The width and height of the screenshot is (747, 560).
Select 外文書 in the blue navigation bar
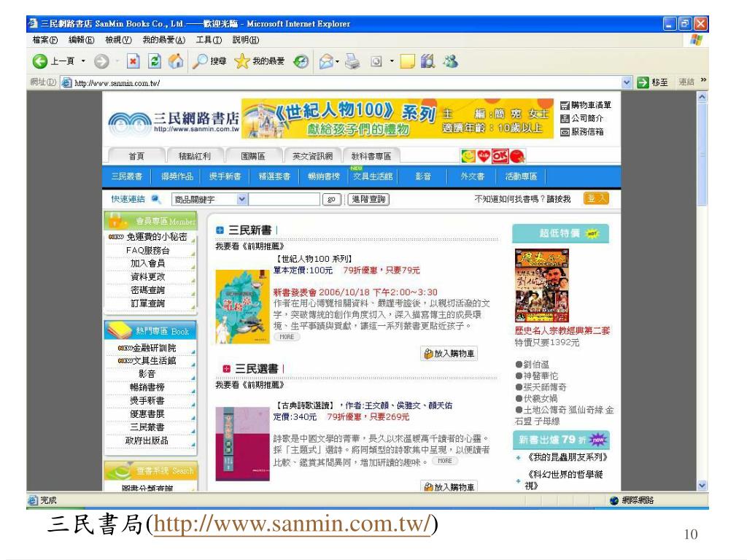472,176
